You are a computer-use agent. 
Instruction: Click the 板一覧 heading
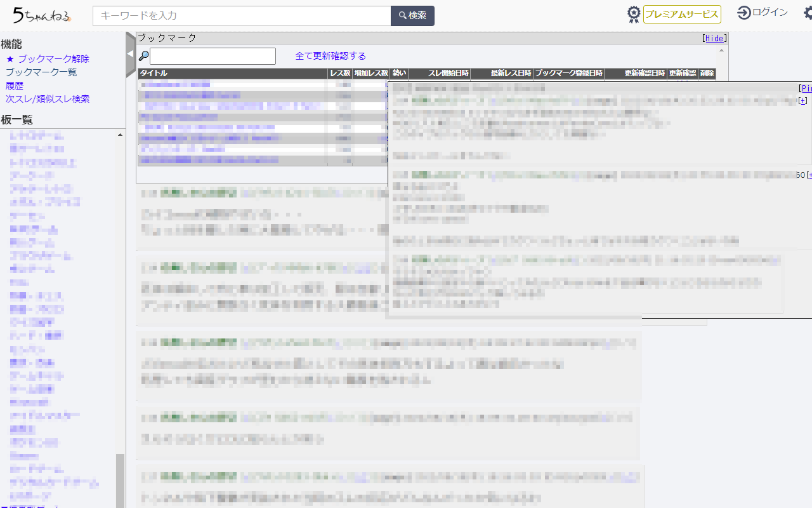point(17,119)
